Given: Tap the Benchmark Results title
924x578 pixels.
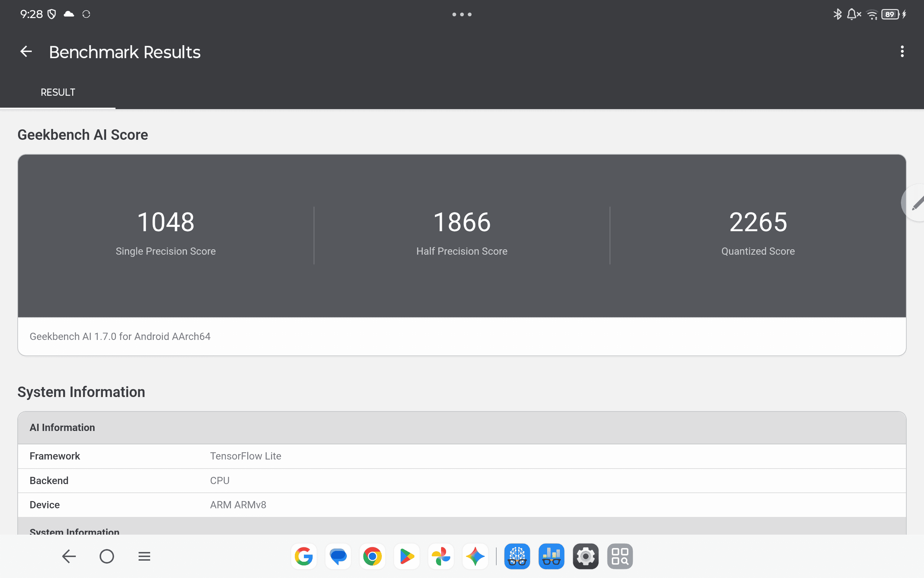Looking at the screenshot, I should 125,52.
